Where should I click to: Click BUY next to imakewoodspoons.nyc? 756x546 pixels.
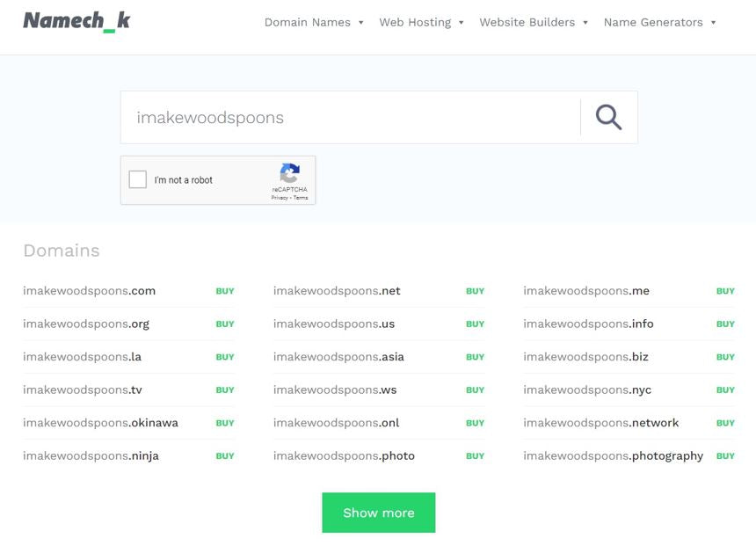click(725, 389)
